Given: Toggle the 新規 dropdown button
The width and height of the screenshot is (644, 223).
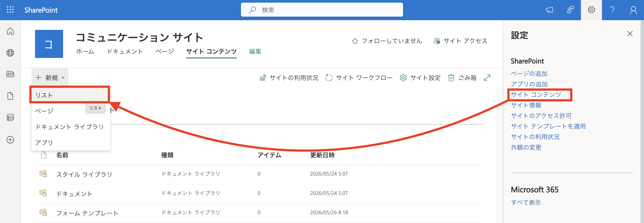Looking at the screenshot, I should (x=50, y=78).
